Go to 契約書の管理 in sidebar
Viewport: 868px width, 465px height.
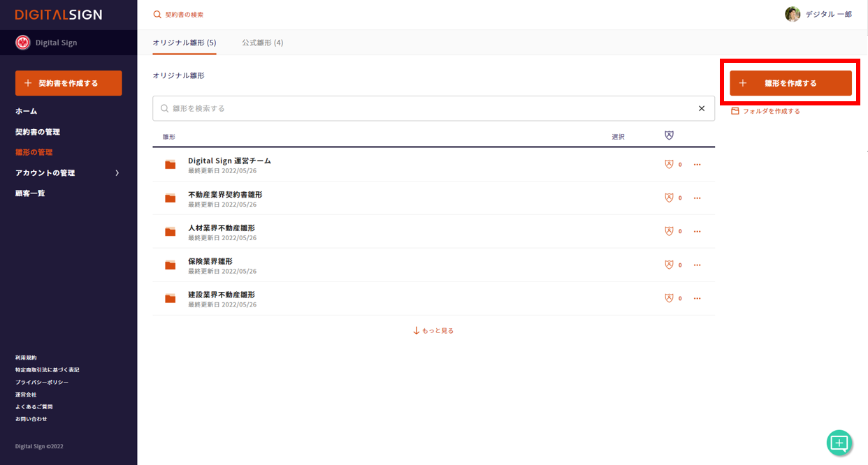click(x=38, y=132)
